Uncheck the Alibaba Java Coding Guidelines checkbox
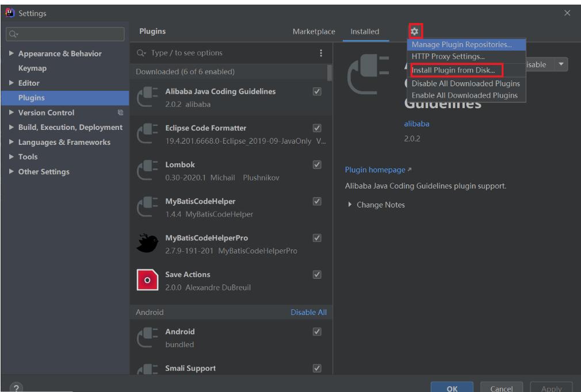Image resolution: width=581 pixels, height=392 pixels. [316, 92]
